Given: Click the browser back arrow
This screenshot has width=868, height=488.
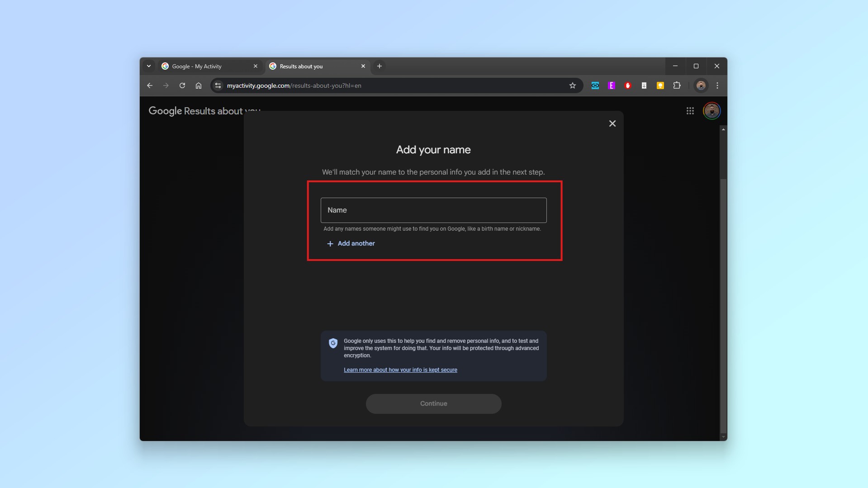Looking at the screenshot, I should click(x=150, y=85).
